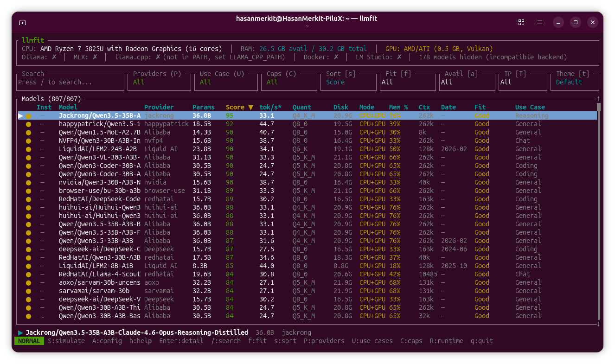Click the status dot beside sarvamai/sarvam-30b
The image size is (615, 364).
pyautogui.click(x=28, y=291)
